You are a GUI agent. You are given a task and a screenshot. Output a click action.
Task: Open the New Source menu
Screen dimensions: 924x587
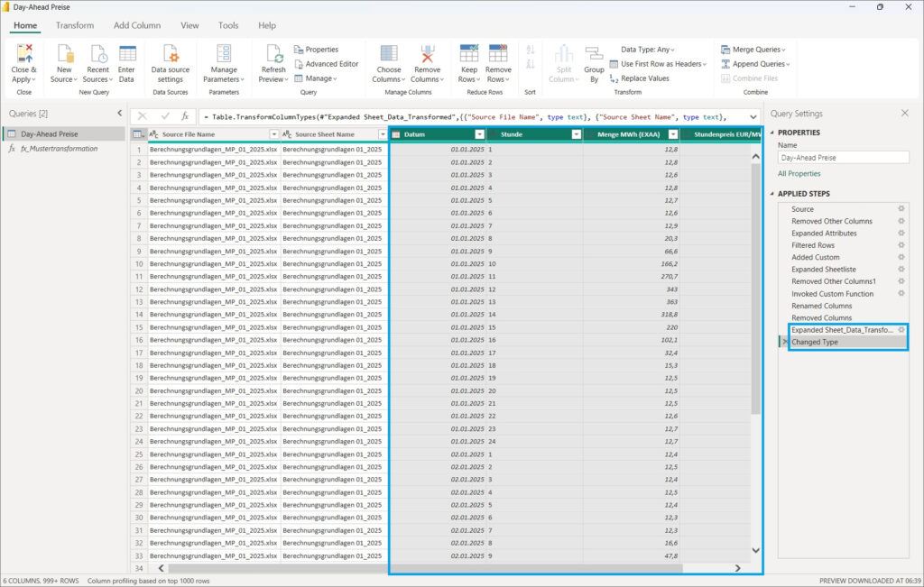coord(64,64)
